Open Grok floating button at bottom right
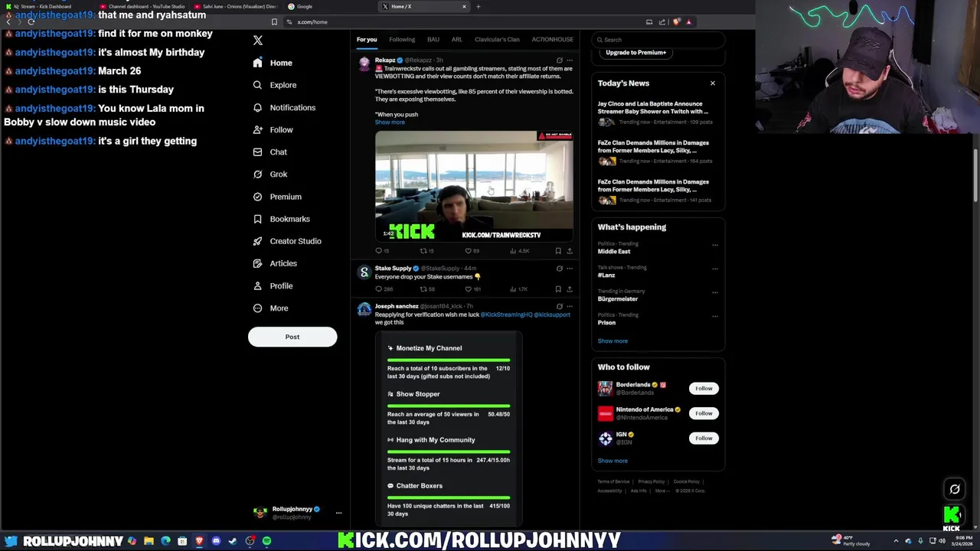 click(x=955, y=489)
